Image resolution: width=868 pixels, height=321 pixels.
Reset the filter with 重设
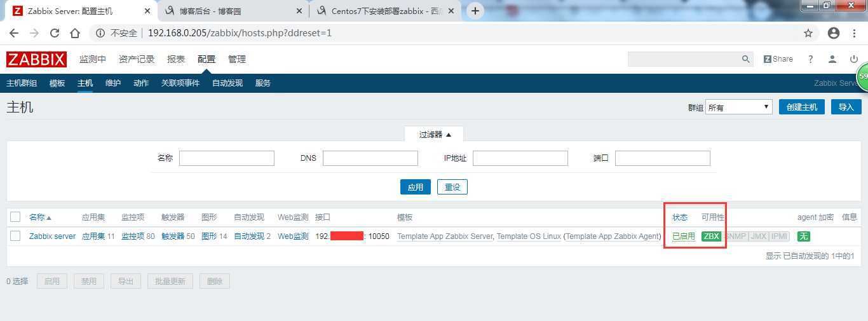452,188
